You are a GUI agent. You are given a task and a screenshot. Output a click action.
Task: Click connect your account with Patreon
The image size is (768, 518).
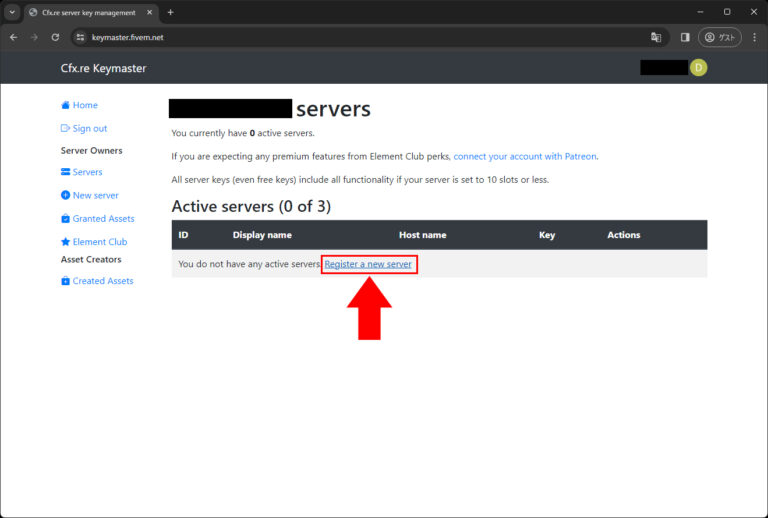[x=525, y=157]
